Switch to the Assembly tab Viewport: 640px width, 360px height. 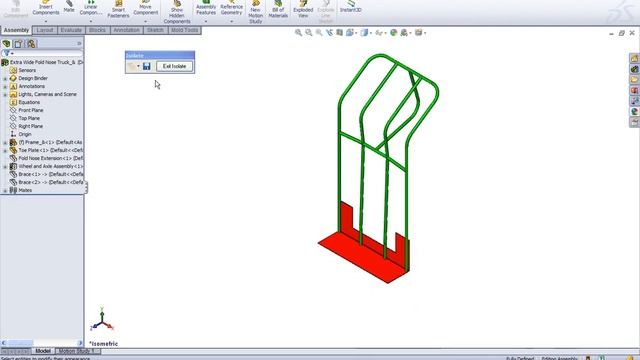coord(16,30)
